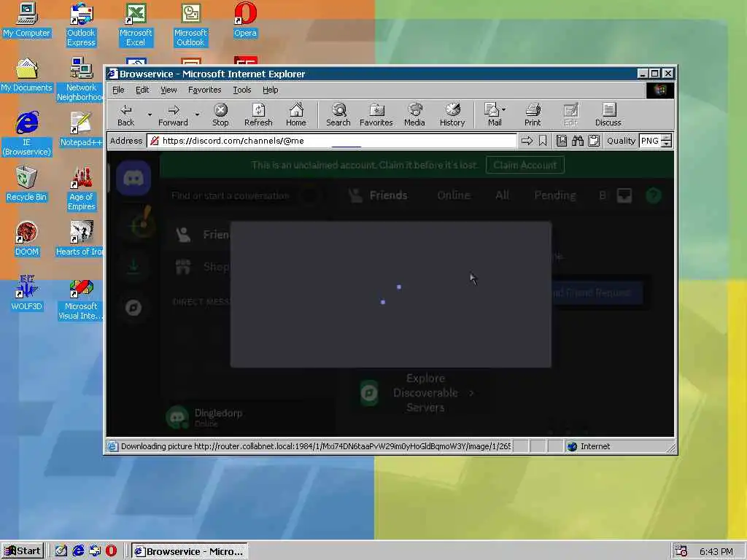Open the Forward button dropdown arrow

197,114
